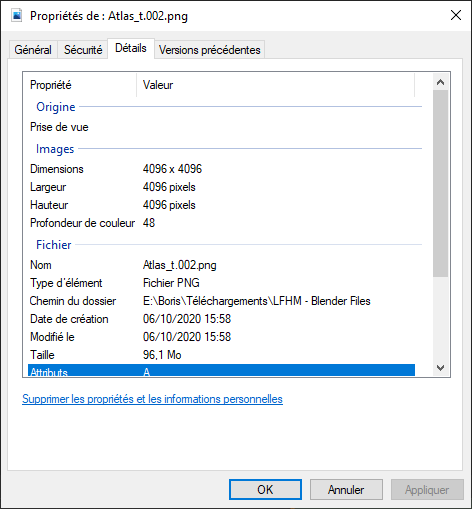Close the properties dialog with X
Viewport: 472px width, 509px height.
pyautogui.click(x=456, y=15)
